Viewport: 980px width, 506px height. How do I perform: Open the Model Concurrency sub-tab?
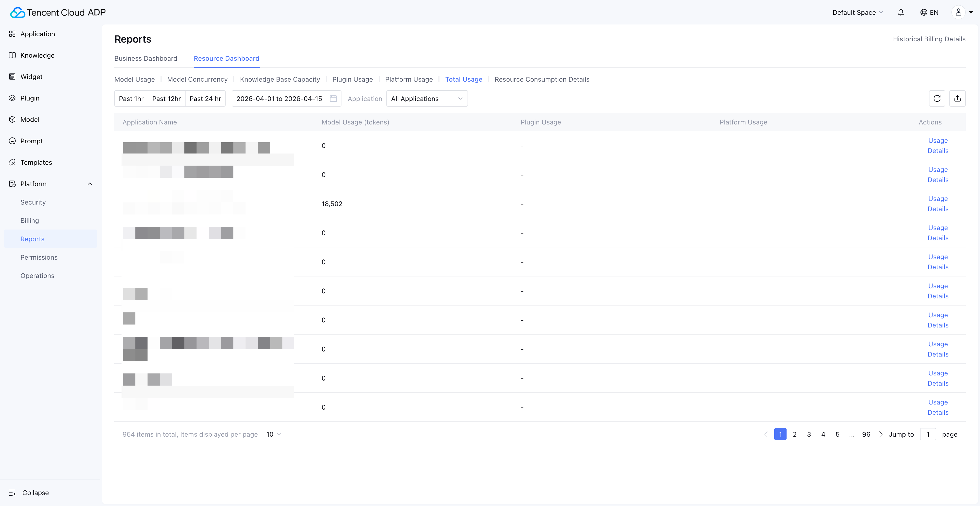pos(197,79)
